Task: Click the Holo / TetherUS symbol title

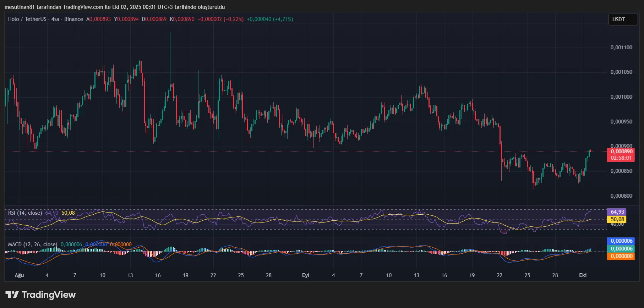Action: pos(28,19)
